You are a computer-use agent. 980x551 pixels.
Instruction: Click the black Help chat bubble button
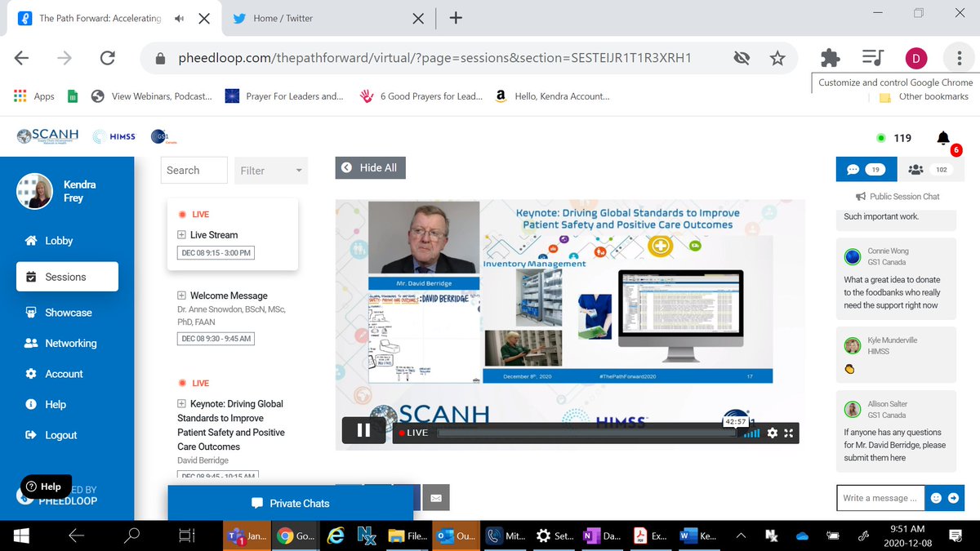44,487
